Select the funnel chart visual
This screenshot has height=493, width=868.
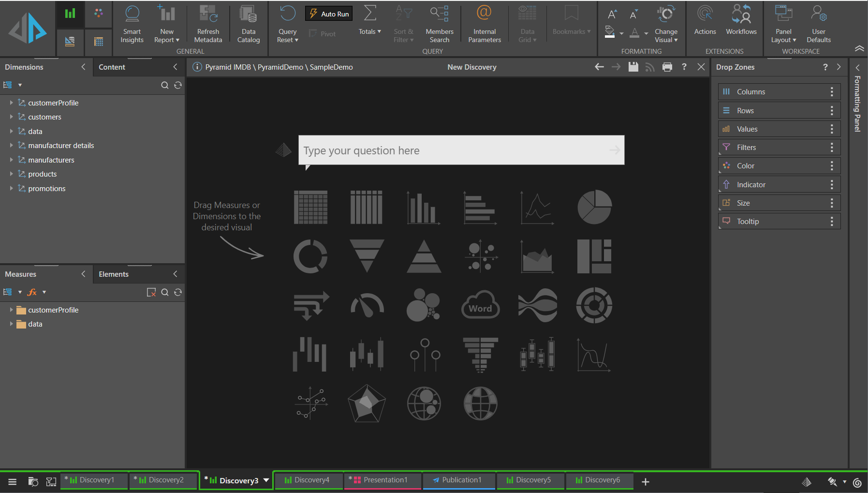click(x=367, y=256)
